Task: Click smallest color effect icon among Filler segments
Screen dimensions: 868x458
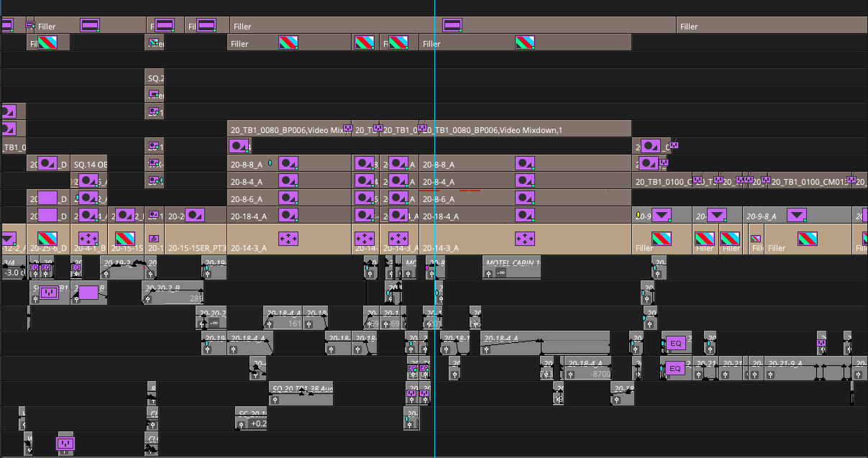Action: (x=756, y=238)
